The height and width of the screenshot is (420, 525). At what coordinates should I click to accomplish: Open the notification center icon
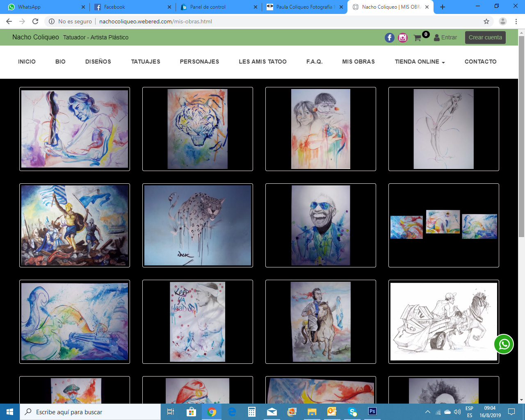click(x=511, y=412)
